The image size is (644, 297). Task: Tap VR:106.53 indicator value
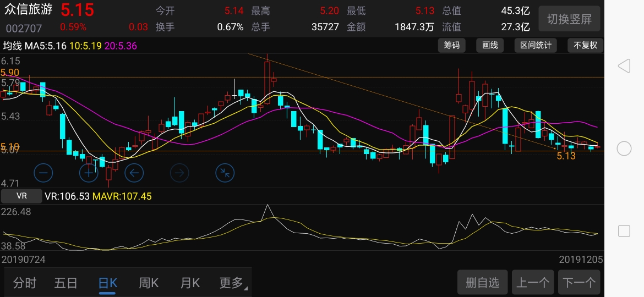(67, 196)
